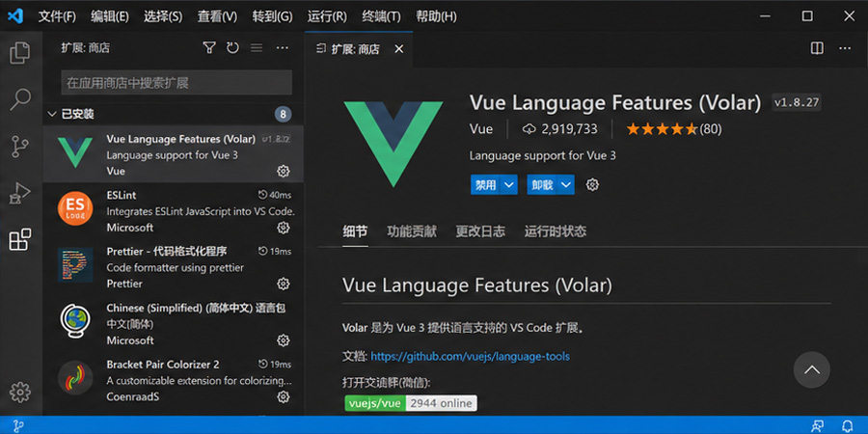Viewport: 868px width, 434px height.
Task: Click the 'Vue Language Features (Volar)' README heading
Action: pos(477,285)
